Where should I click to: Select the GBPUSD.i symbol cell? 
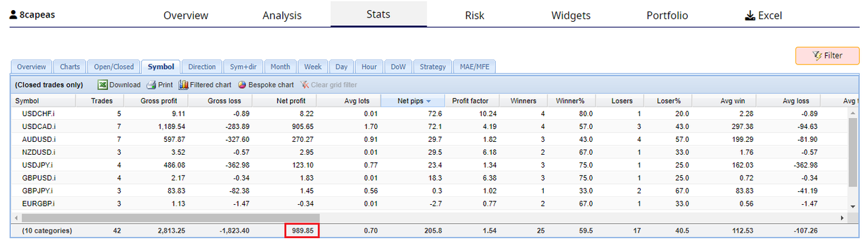(39, 178)
